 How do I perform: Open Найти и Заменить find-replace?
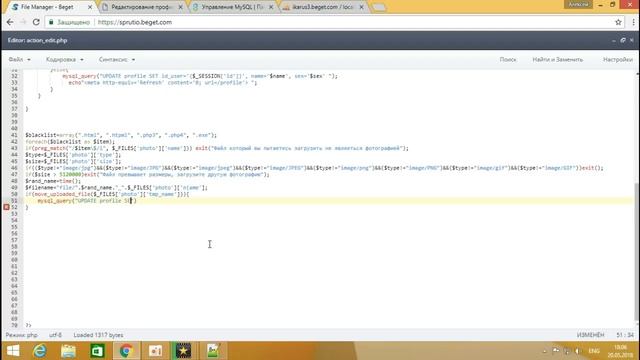click(558, 60)
